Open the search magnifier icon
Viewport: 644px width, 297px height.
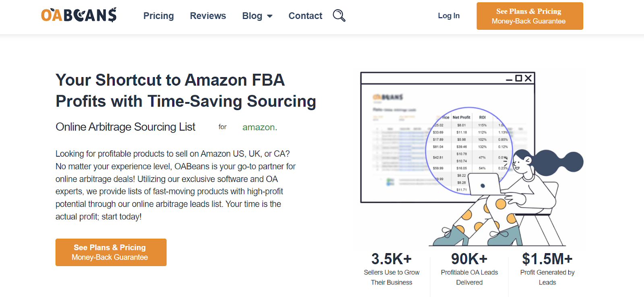339,16
